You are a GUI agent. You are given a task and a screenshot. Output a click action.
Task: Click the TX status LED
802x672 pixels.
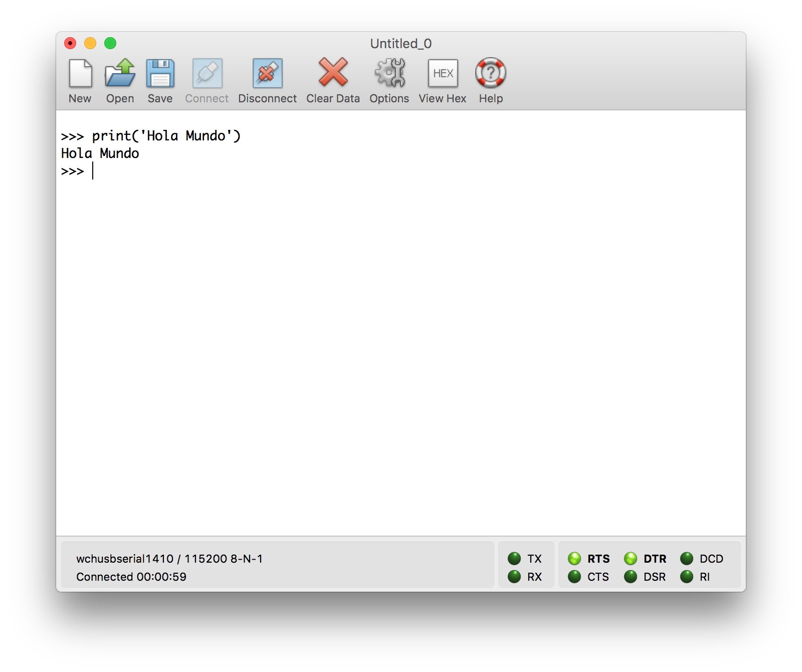click(x=514, y=559)
